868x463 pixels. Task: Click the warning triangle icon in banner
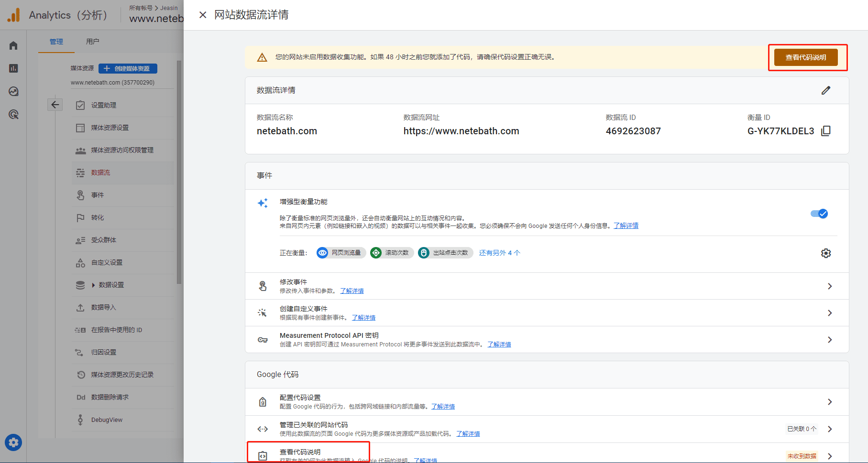coord(262,57)
